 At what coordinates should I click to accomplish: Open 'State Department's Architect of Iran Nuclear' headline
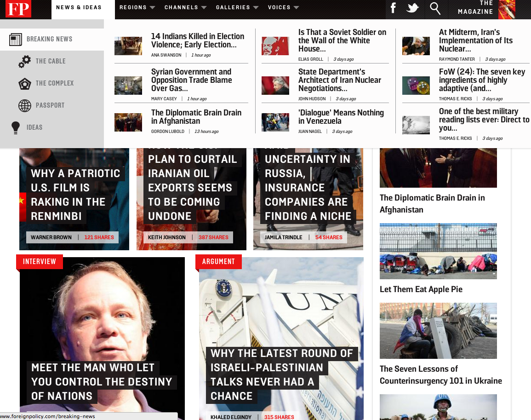(x=340, y=80)
